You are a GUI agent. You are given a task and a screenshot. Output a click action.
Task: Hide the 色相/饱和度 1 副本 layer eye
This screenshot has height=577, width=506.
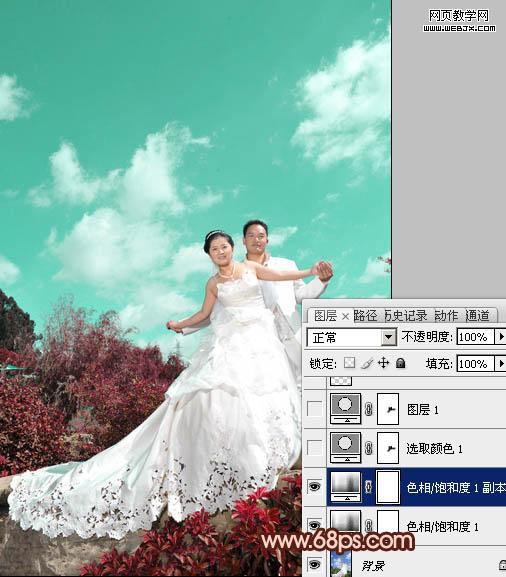point(314,487)
